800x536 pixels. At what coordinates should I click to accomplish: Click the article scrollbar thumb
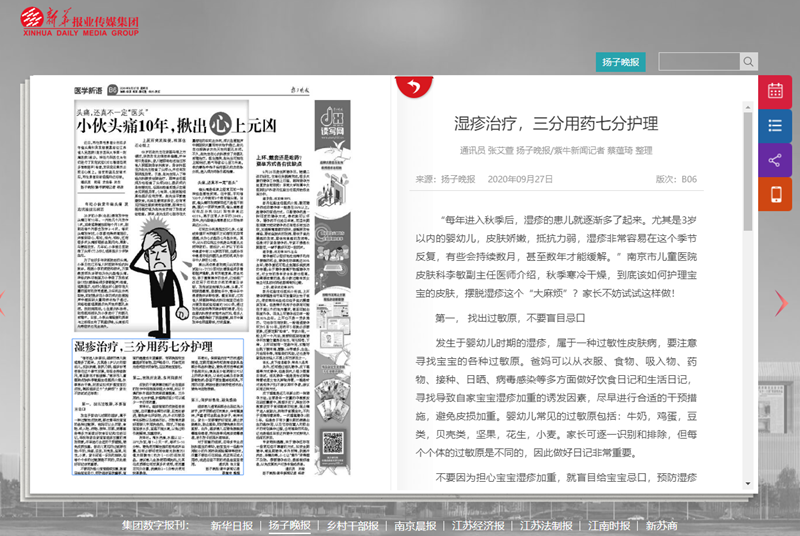[748, 171]
